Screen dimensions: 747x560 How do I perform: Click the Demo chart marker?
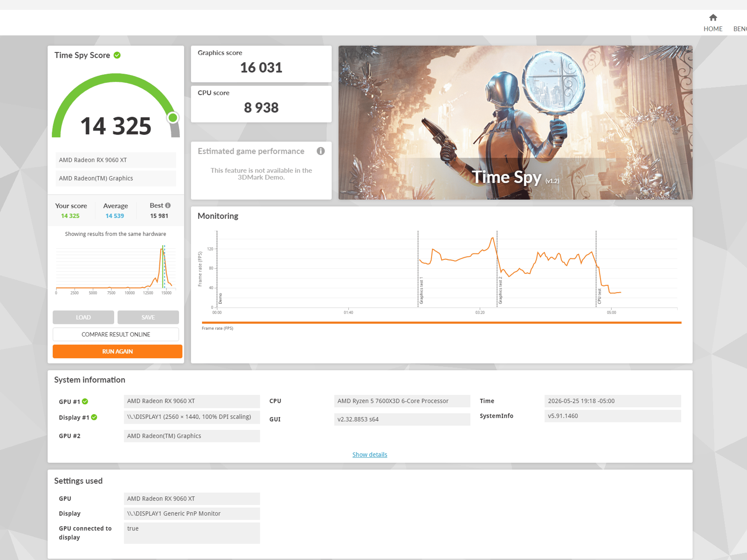(x=220, y=299)
